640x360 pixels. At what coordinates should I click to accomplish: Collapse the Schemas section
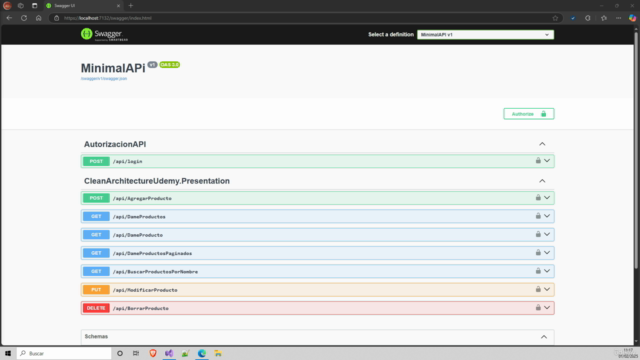point(544,337)
